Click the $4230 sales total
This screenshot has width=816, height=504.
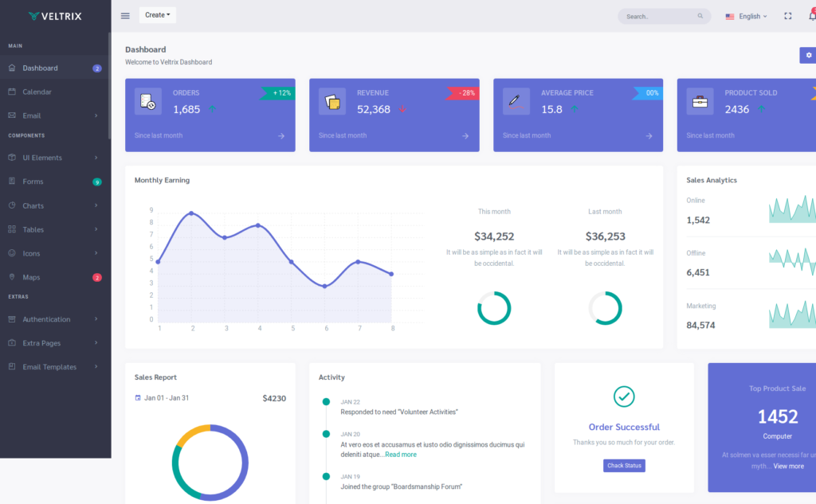[274, 398]
